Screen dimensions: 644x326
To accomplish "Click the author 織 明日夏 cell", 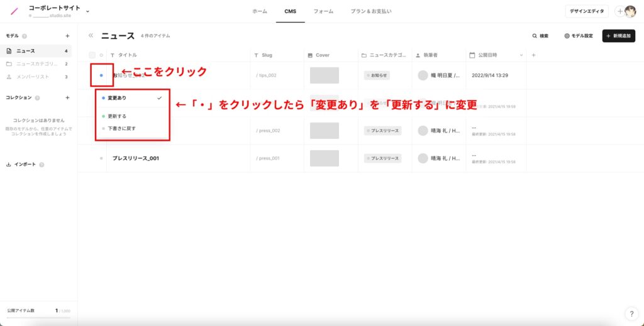I will [439, 75].
